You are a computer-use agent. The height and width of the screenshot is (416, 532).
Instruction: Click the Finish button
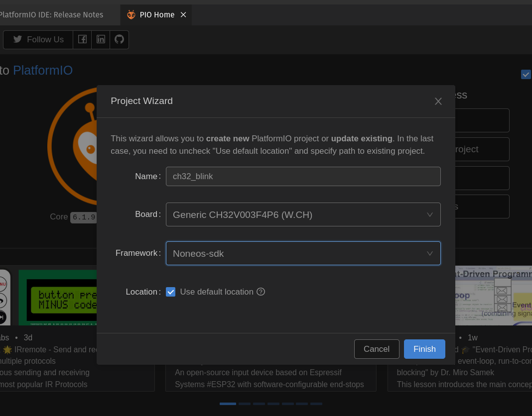pos(424,349)
